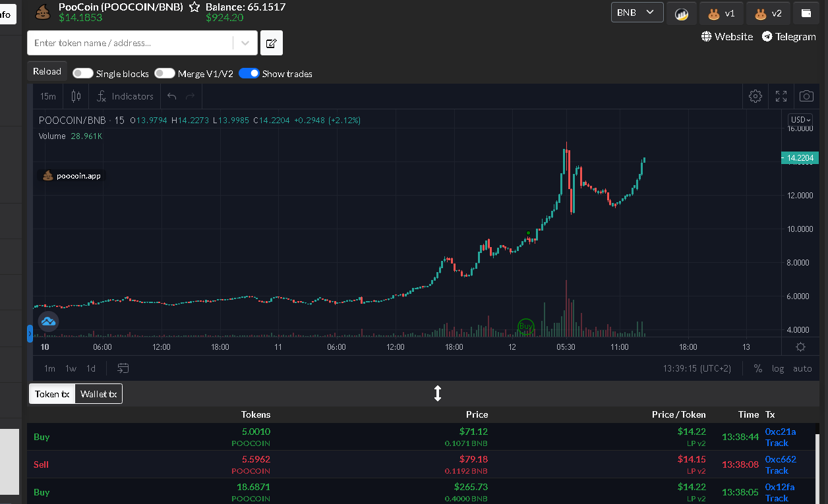Screen dimensions: 828x504
Task: Click the PooCoin poop logo icon
Action: 43,12
